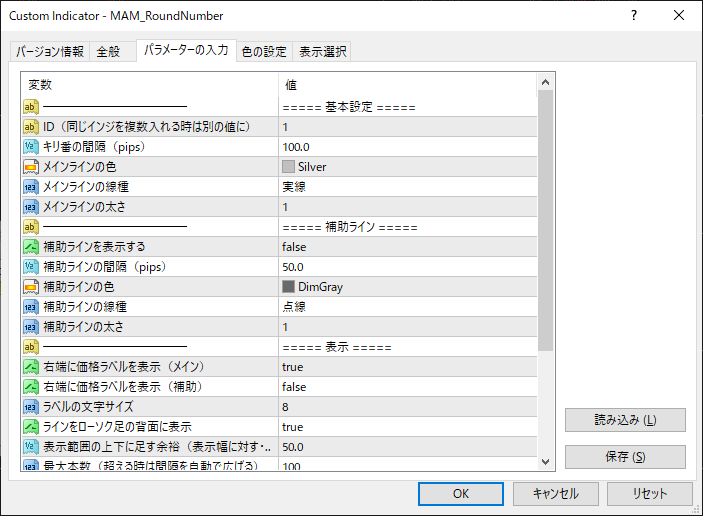Select the 補助ラインの太さ variable name

(x=83, y=327)
